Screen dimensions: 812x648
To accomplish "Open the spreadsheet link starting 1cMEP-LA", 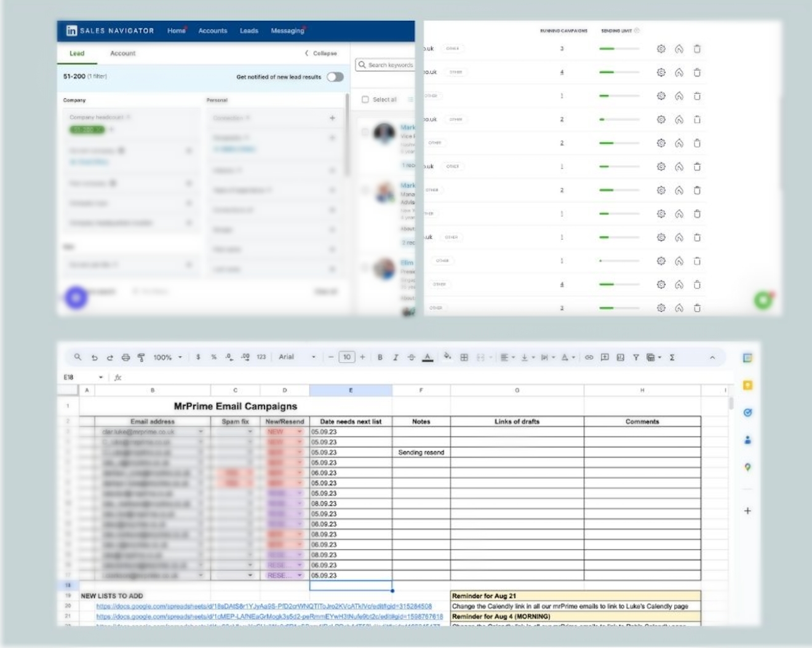I will pyautogui.click(x=269, y=616).
